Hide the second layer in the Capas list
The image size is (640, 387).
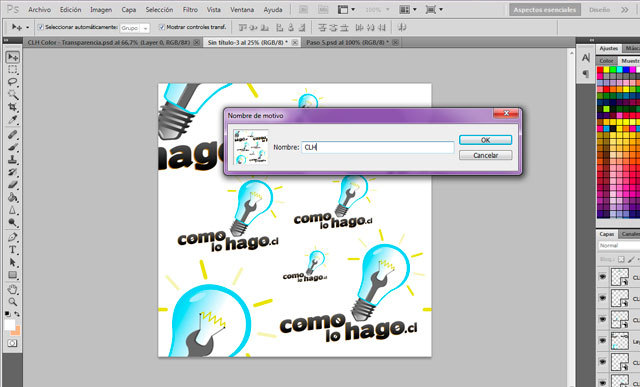pos(603,298)
